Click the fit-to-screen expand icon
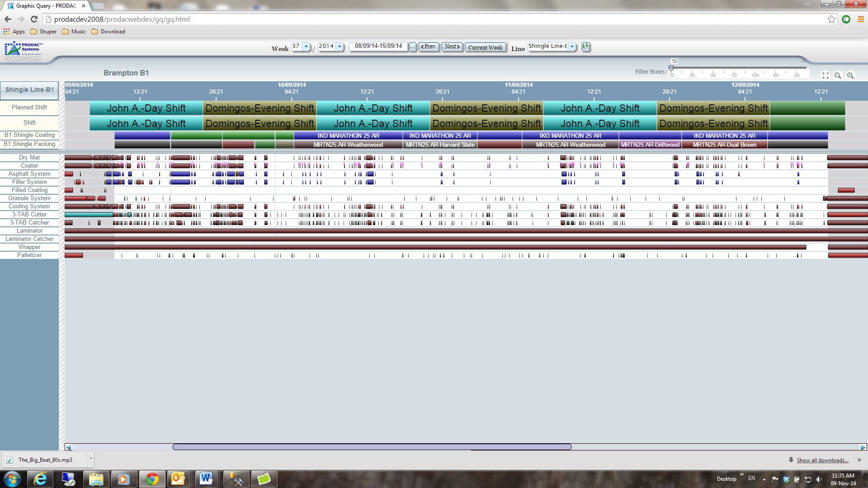 click(825, 75)
